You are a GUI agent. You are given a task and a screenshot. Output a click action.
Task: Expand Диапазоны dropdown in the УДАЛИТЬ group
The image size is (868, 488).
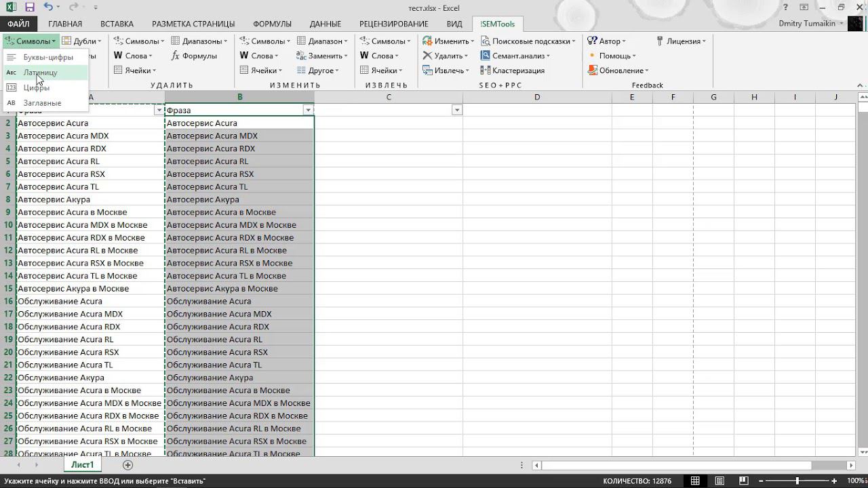[199, 41]
